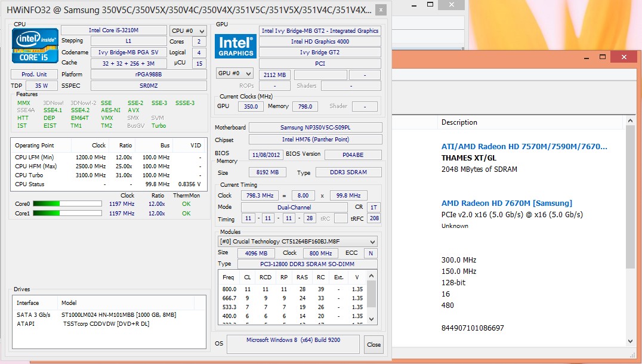This screenshot has width=642, height=364.
Task: Click the 533.3 frequency timings row
Action: pyautogui.click(x=293, y=307)
